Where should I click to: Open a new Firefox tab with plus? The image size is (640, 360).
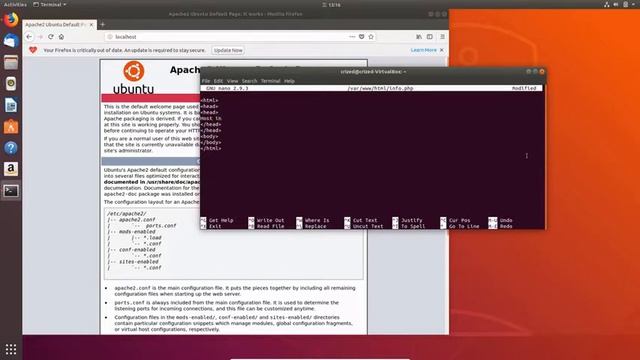[102, 24]
